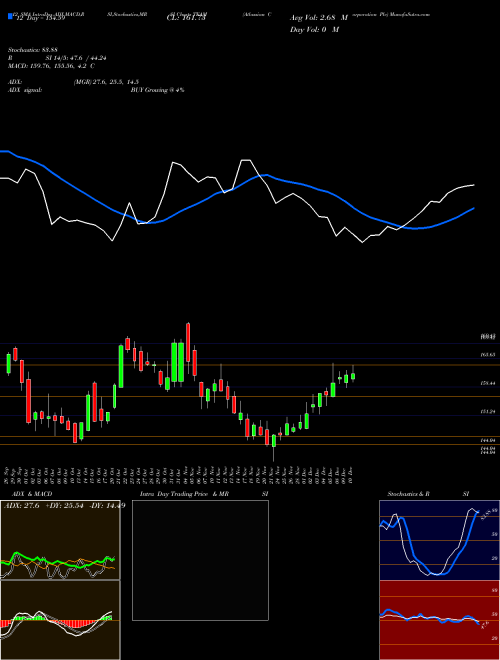Click the 151.24 price axis label
Viewport: 500px width, 660px height.
point(488,412)
